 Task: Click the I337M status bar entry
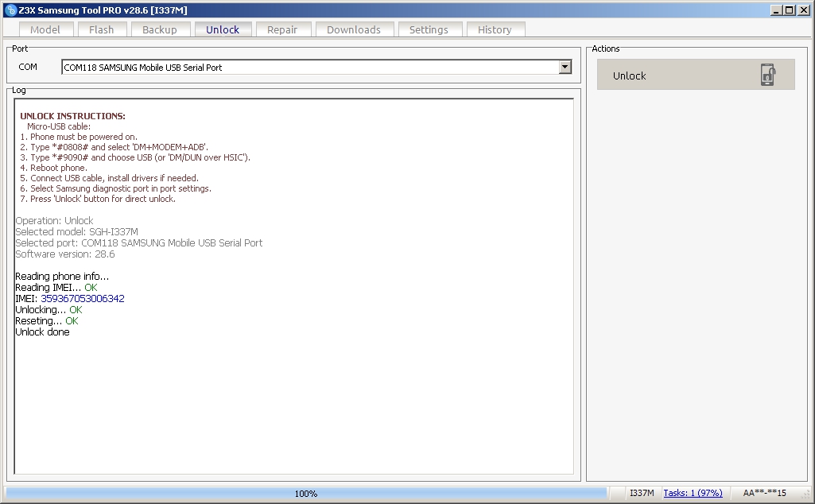(x=642, y=493)
